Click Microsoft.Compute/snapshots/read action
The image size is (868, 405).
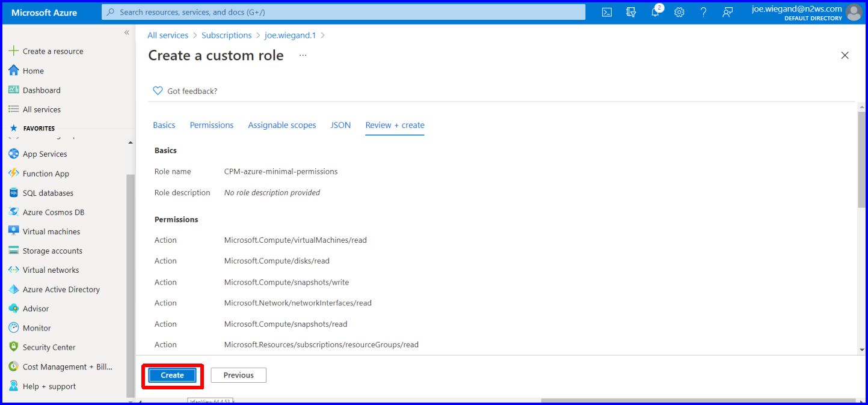click(x=286, y=324)
